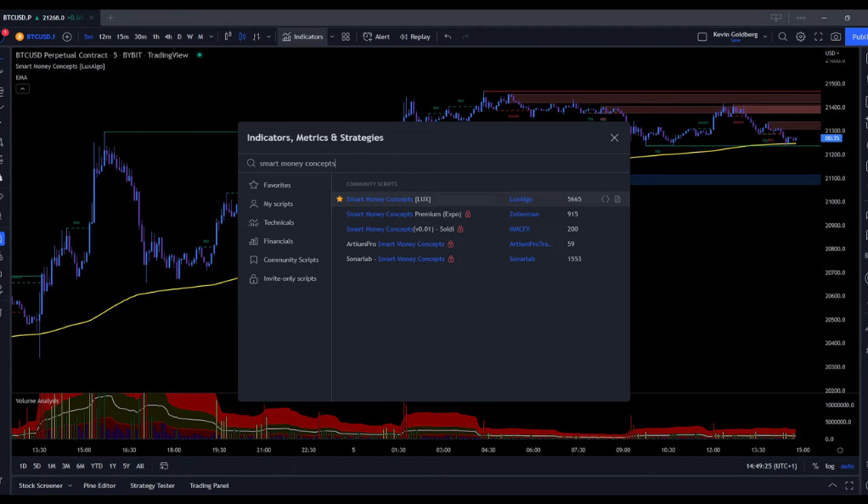Screen dimensions: 868x504
Task: Toggle percent scale mode
Action: click(x=815, y=466)
